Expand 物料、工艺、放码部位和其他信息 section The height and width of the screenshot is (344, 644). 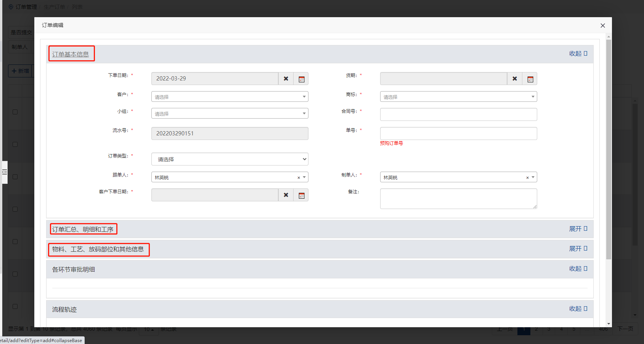578,249
